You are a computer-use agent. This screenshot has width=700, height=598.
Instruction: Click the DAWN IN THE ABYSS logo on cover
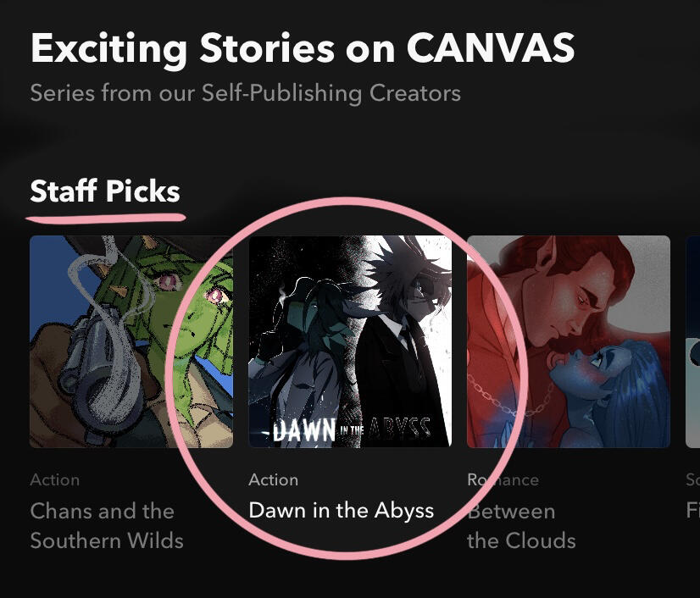click(x=351, y=429)
